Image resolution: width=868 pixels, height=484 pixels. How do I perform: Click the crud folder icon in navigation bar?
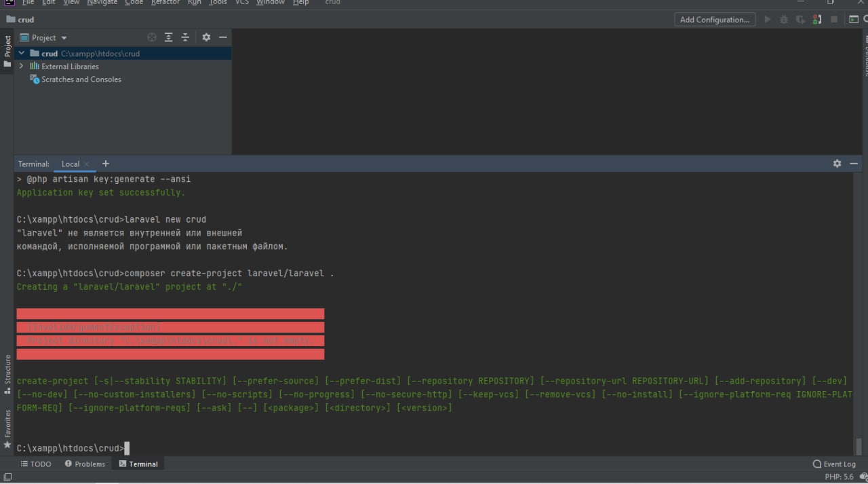tap(11, 20)
